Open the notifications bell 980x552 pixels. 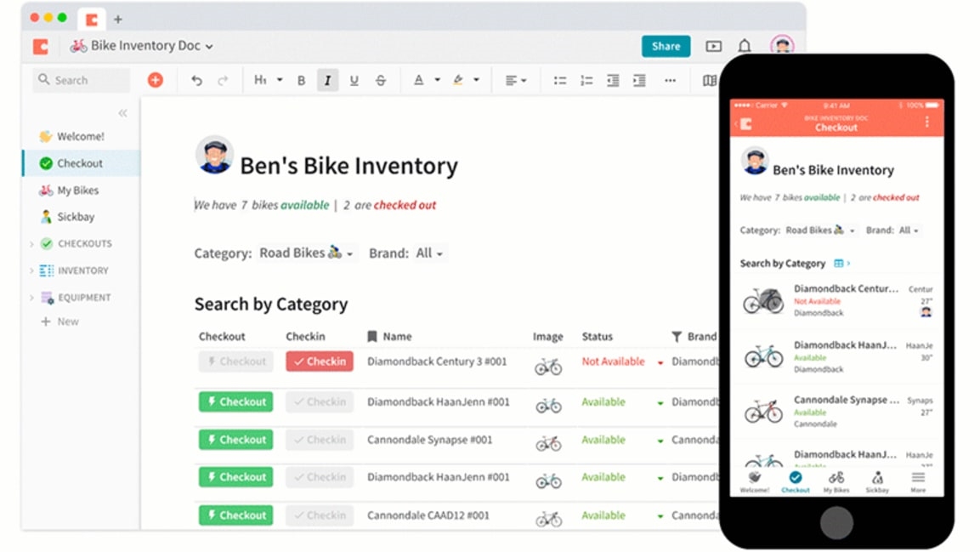click(x=745, y=46)
